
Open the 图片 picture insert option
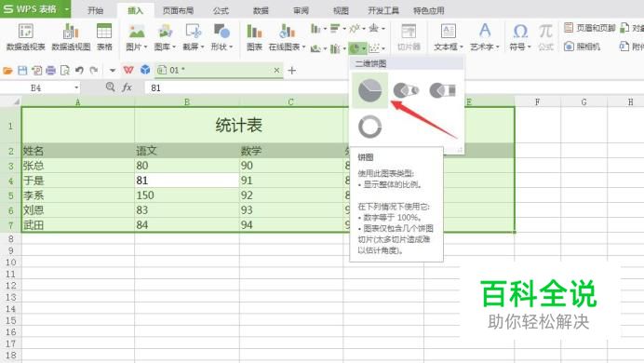[x=137, y=37]
